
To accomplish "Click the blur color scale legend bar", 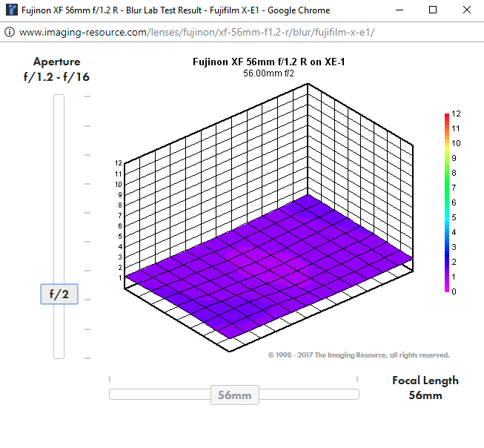I will [447, 202].
